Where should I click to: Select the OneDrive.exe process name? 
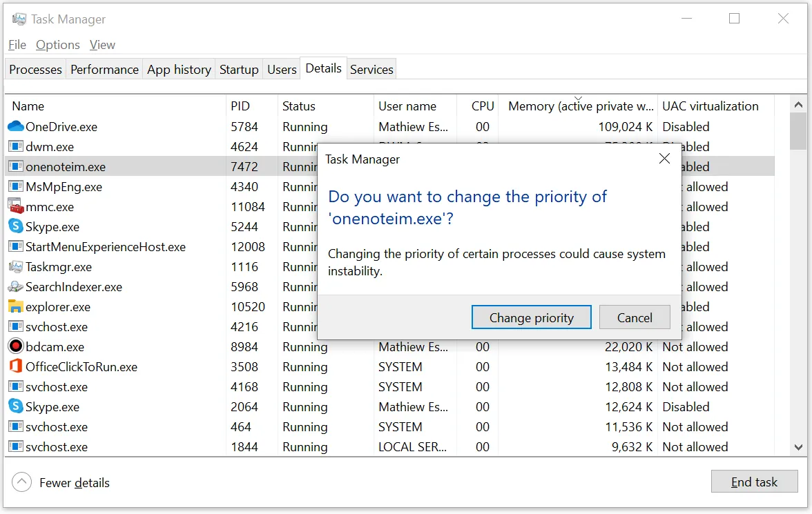(x=61, y=127)
